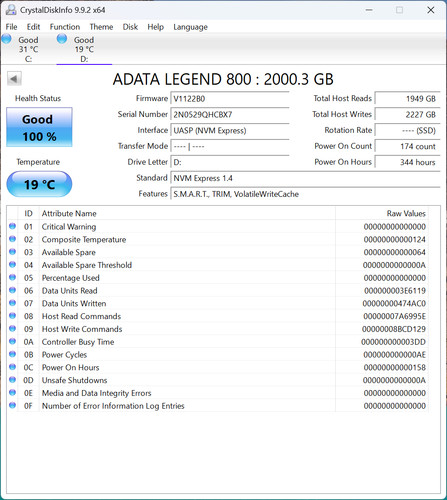Click status orb of Power Cycles row
Image resolution: width=447 pixels, height=500 pixels.
(12, 354)
